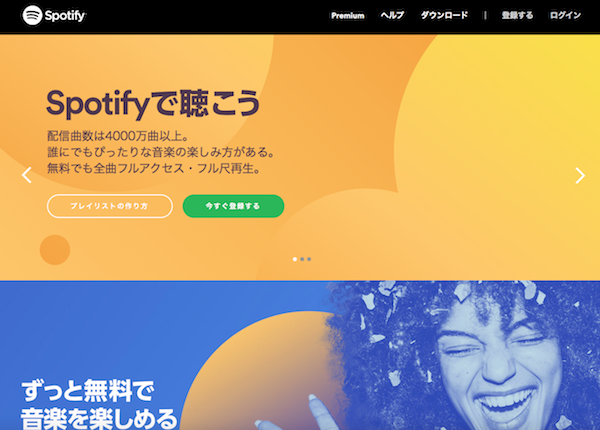Click the ずっと無料で heading text
This screenshot has width=600, height=430.
pyautogui.click(x=88, y=391)
